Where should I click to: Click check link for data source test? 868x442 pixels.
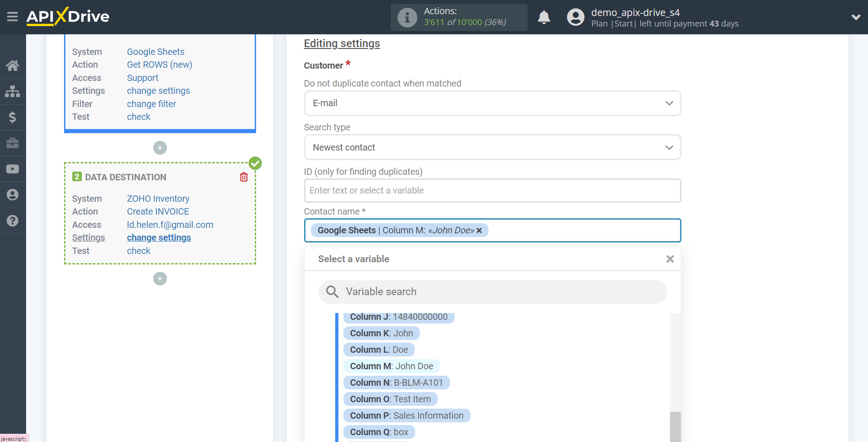[139, 117]
